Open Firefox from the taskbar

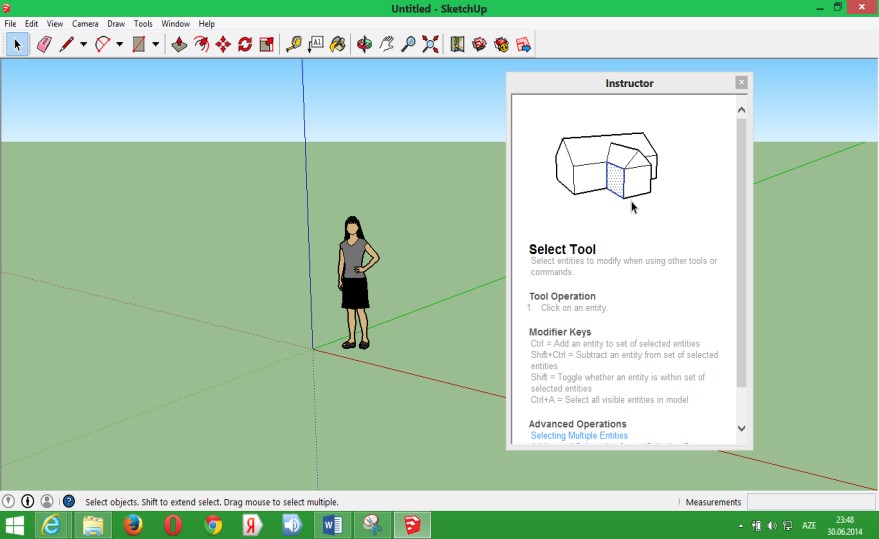pyautogui.click(x=133, y=526)
